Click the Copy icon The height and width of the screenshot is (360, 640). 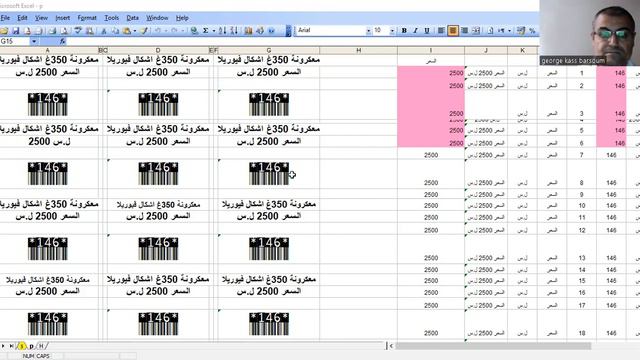[x=116, y=31]
